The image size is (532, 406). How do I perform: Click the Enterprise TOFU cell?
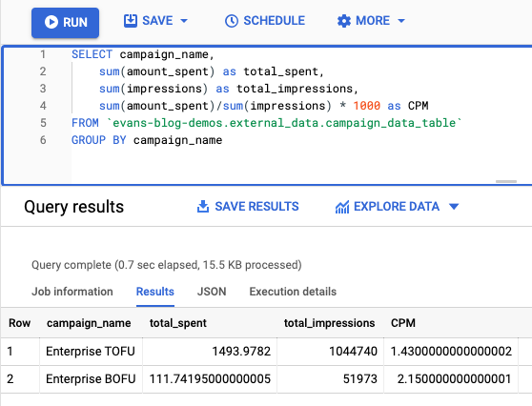[91, 352]
